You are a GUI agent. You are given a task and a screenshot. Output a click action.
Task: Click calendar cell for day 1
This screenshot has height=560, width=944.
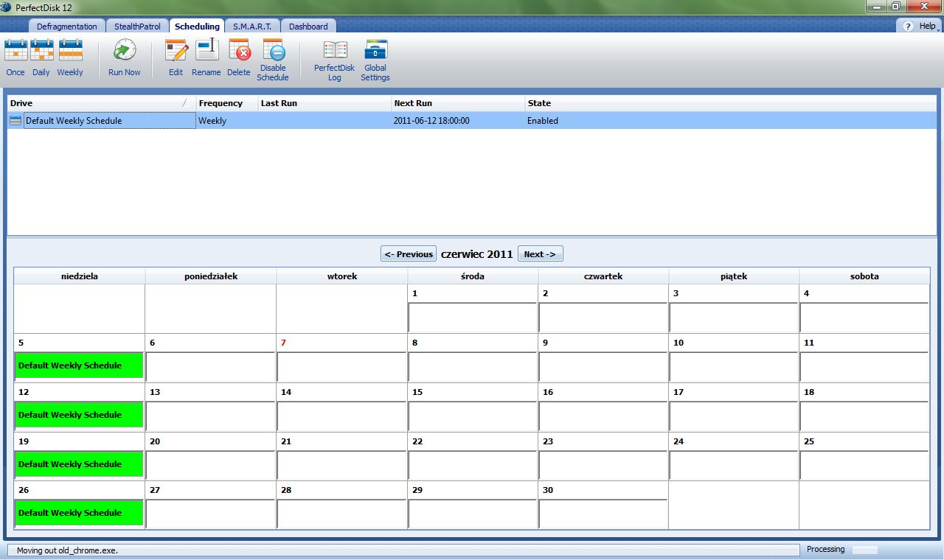pos(473,308)
